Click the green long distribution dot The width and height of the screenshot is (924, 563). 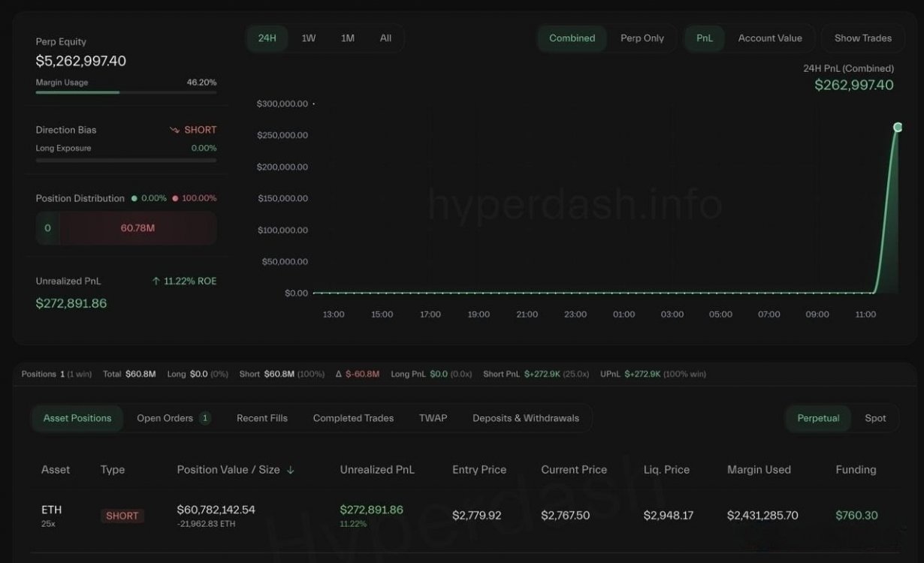coord(134,198)
